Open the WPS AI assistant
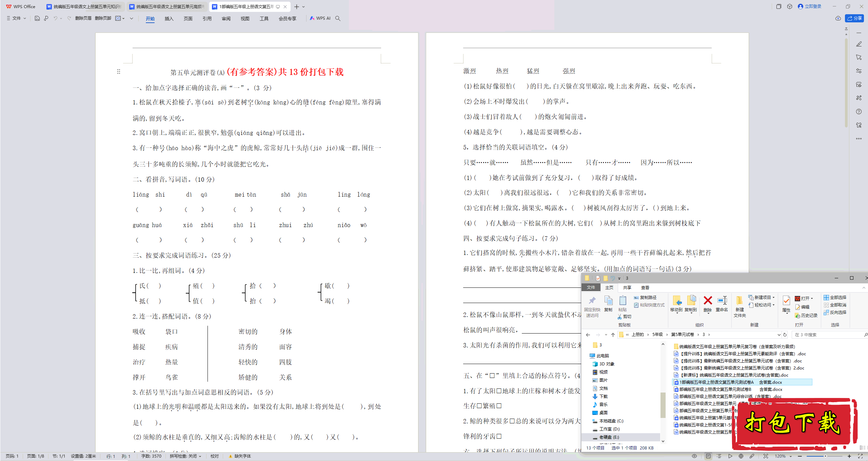Viewport: 868px width, 461px height. pos(320,18)
